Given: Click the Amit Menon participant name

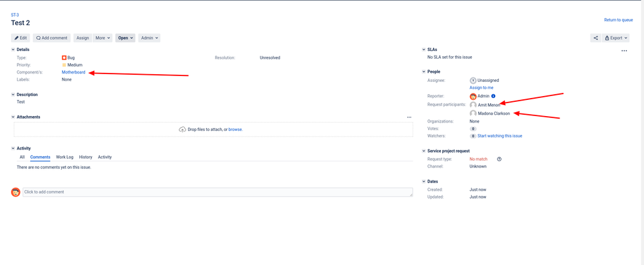Looking at the screenshot, I should pyautogui.click(x=489, y=105).
